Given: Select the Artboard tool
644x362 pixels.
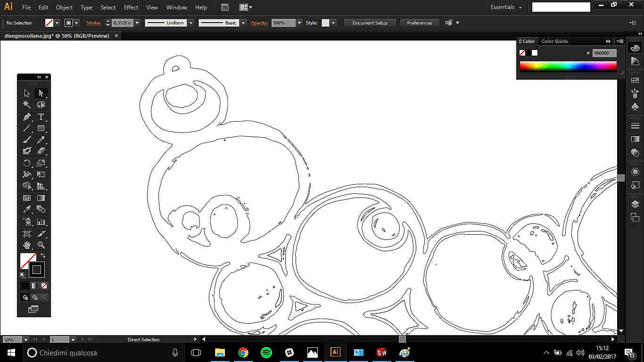Looking at the screenshot, I should pyautogui.click(x=27, y=234).
